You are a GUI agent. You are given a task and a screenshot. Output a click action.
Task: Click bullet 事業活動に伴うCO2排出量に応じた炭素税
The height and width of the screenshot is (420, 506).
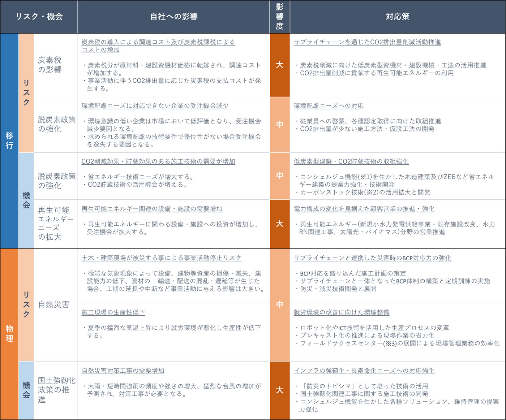click(171, 85)
